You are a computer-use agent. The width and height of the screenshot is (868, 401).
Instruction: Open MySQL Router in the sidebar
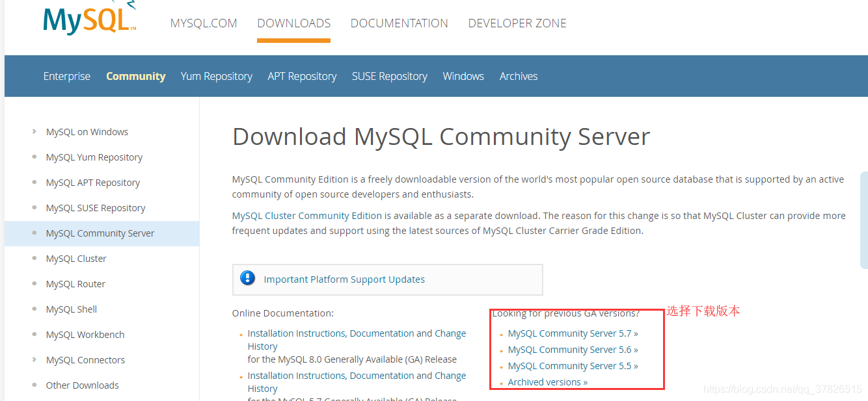point(75,284)
